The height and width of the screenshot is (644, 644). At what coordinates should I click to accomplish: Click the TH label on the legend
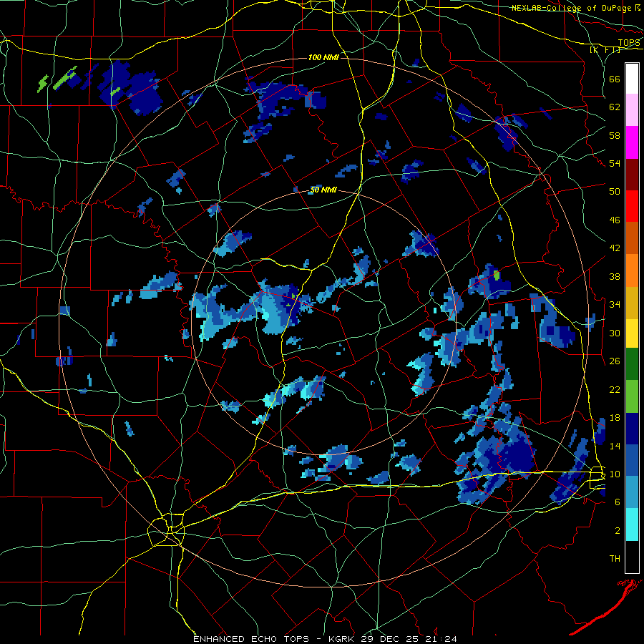(615, 559)
